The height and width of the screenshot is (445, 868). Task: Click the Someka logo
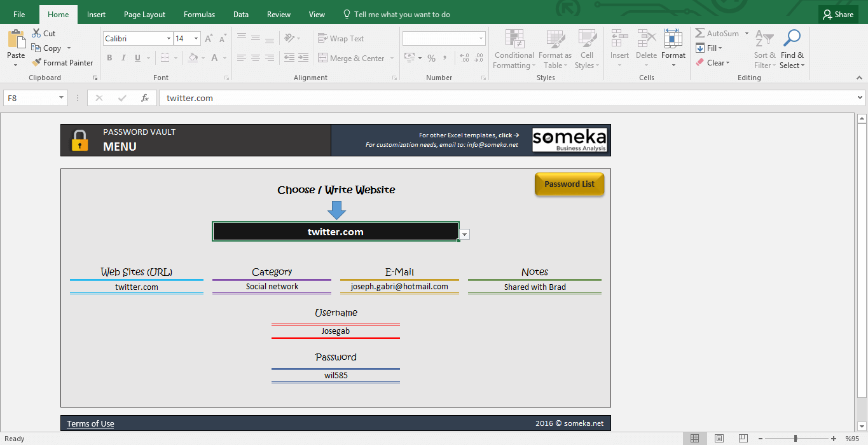coord(569,140)
